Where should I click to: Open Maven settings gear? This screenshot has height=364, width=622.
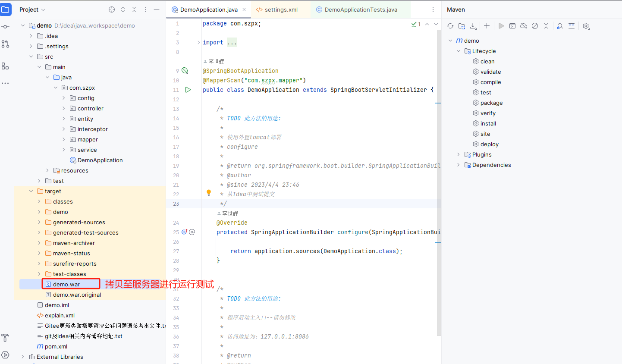586,26
